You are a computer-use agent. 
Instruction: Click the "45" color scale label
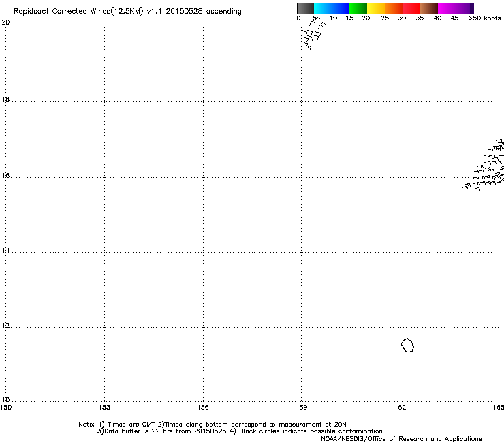point(454,18)
